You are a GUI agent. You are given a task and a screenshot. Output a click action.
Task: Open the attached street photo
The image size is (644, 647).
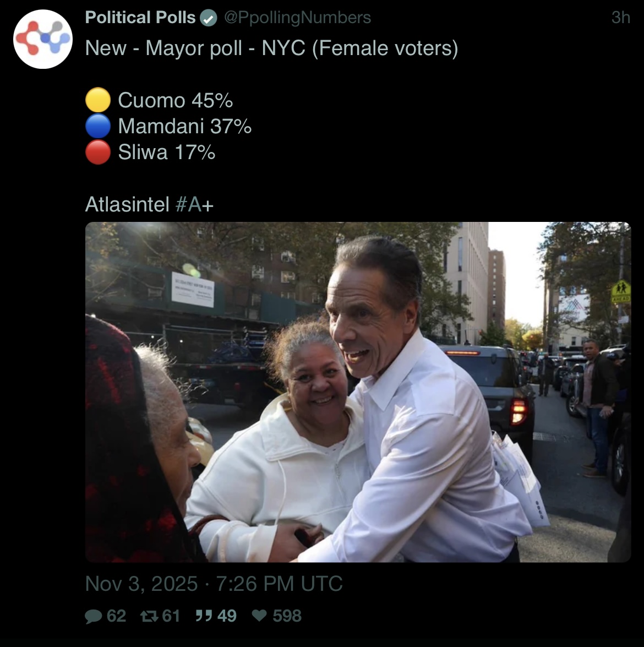(x=358, y=392)
